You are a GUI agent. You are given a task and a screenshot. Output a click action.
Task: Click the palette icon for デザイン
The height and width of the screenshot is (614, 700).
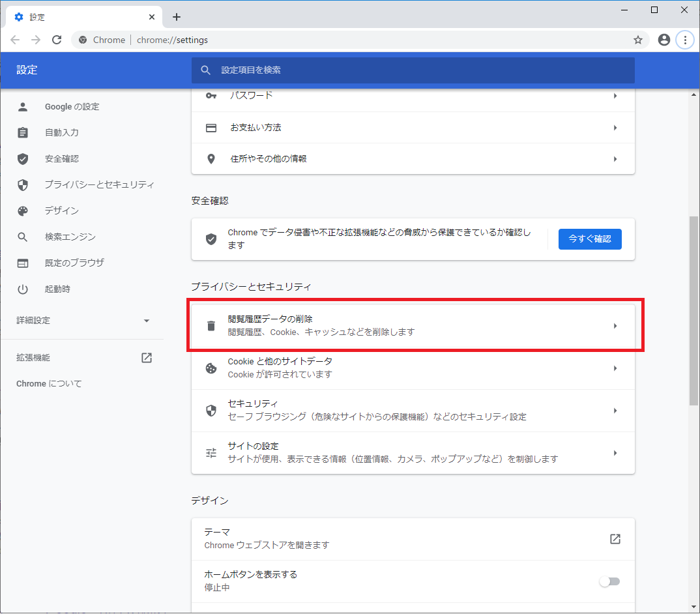pyautogui.click(x=23, y=211)
